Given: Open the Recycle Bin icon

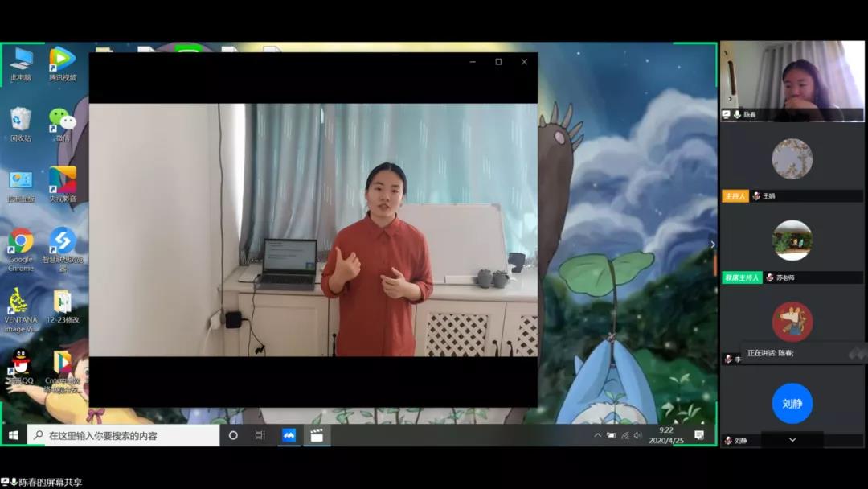Looking at the screenshot, I should tap(21, 121).
